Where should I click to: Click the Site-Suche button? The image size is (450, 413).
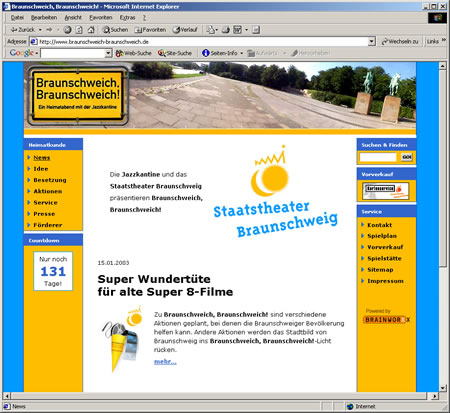[x=175, y=53]
